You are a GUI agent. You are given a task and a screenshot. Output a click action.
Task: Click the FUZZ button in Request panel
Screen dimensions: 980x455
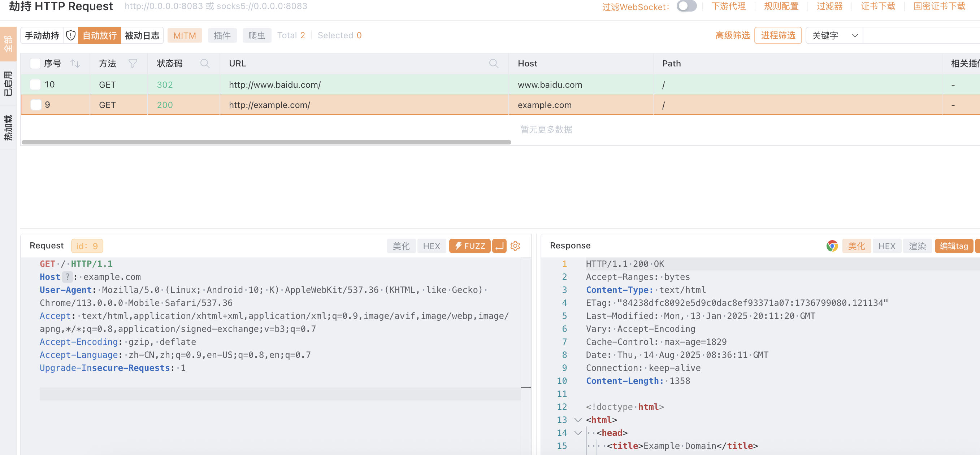tap(469, 246)
